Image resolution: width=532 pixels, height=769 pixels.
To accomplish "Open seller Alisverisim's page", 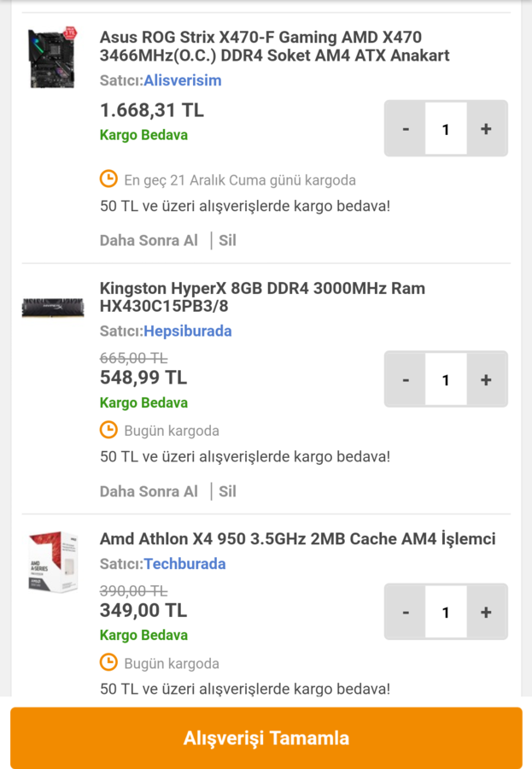I will [182, 80].
